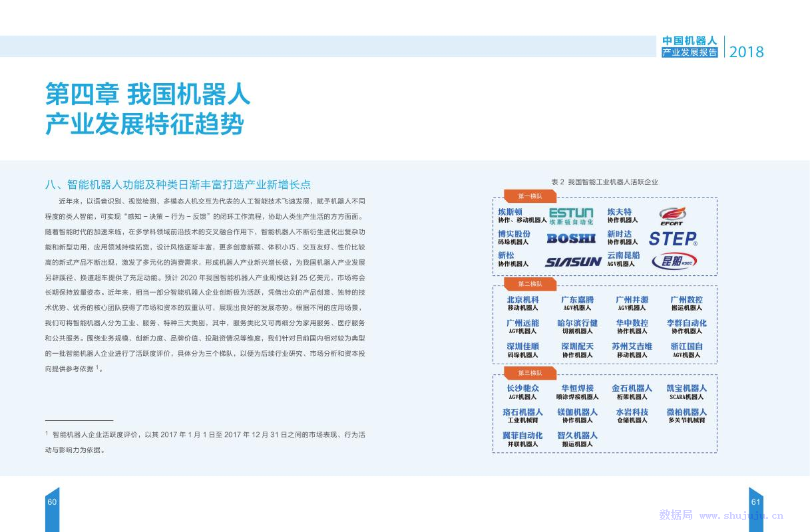Click company name 凯宝机器人
Viewport: 810px width, 532px height.
click(x=687, y=388)
